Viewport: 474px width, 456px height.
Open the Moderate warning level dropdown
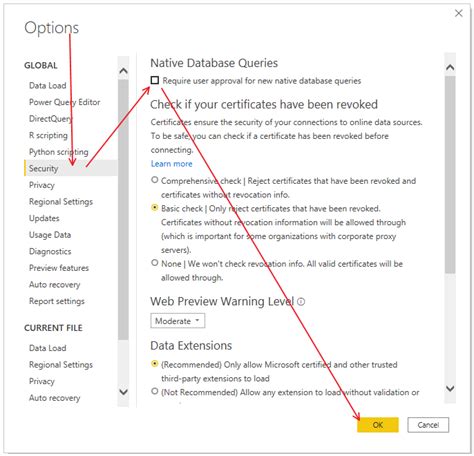point(178,321)
